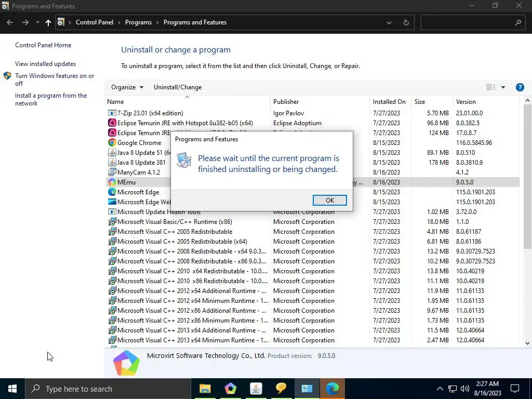Image resolution: width=532 pixels, height=399 pixels.
Task: Click the Help question mark icon
Action: (x=520, y=87)
